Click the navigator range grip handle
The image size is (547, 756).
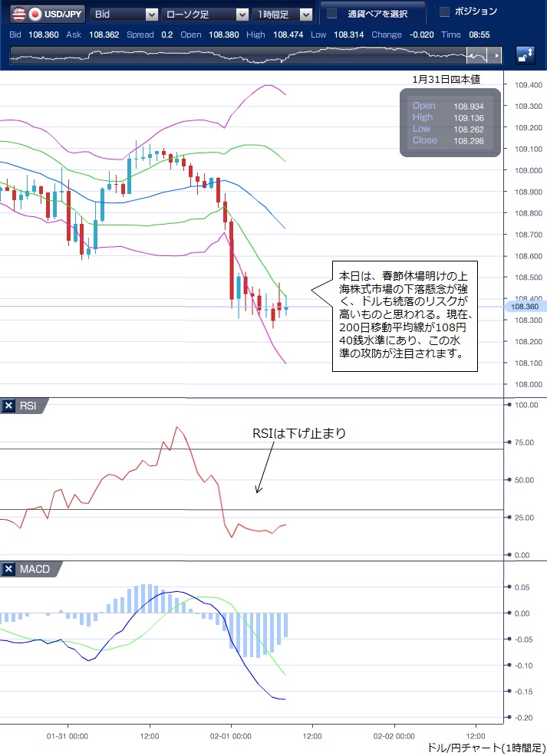477,55
